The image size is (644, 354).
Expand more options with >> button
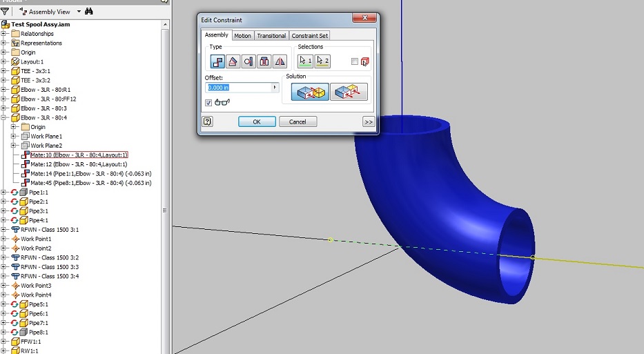point(369,121)
